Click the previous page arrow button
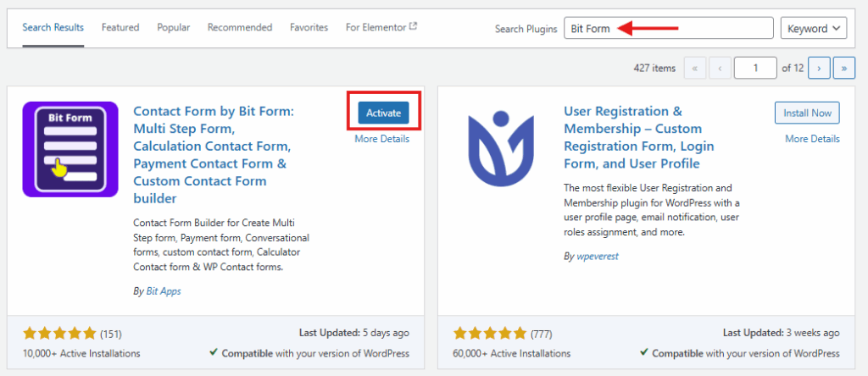Screen dimensions: 868x376 coord(720,67)
